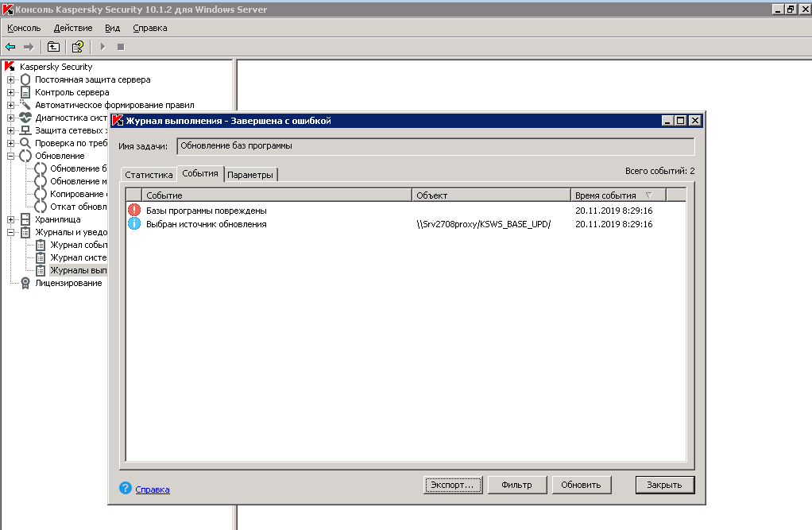The image size is (812, 530).
Task: Minimize the Журнал выполнения dialog
Action: pos(668,121)
